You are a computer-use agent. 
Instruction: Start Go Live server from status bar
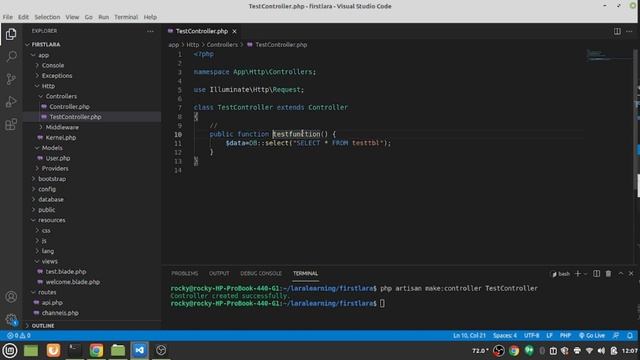(x=592, y=336)
